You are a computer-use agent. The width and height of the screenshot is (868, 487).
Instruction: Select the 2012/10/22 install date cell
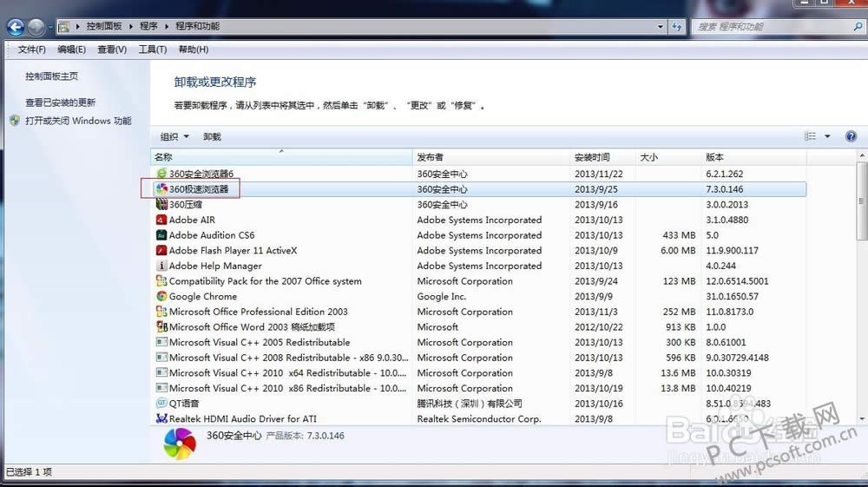point(598,327)
